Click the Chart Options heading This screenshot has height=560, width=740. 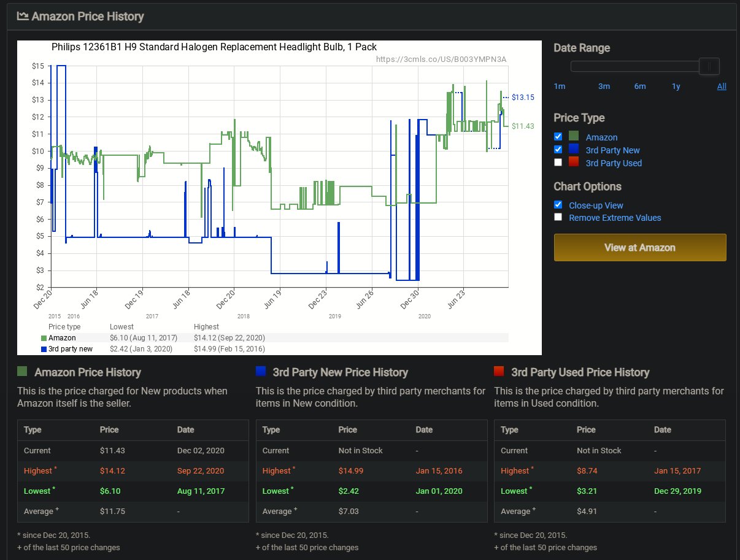587,186
